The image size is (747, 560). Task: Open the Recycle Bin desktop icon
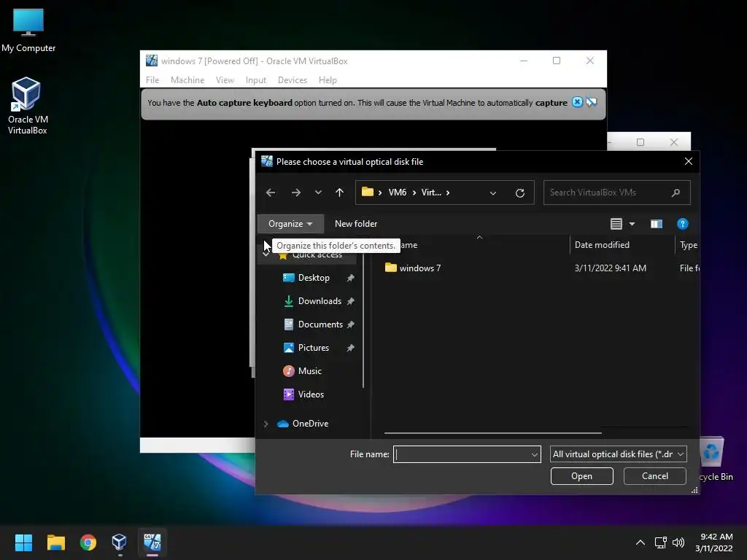coord(716,459)
